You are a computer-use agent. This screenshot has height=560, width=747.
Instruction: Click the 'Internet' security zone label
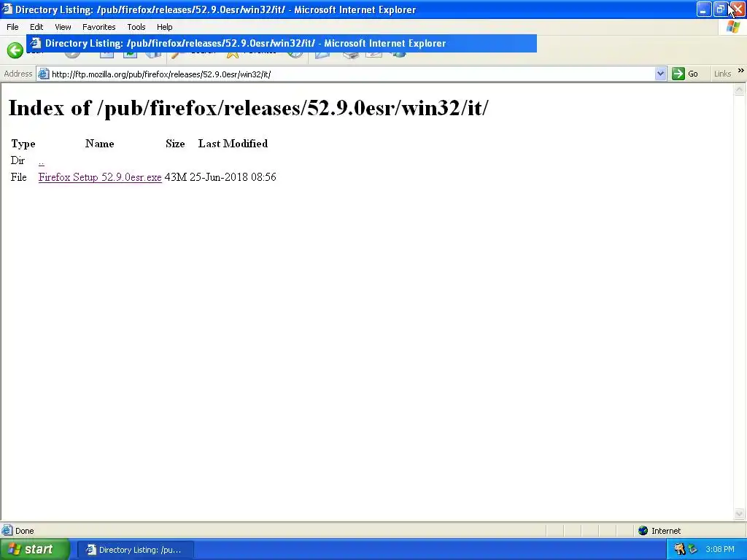point(666,531)
